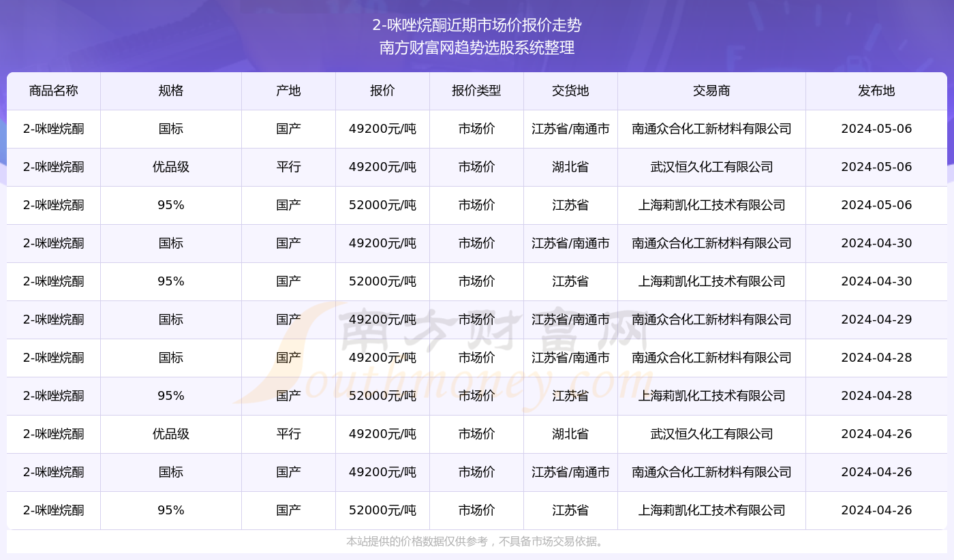Click 优品级 in the 2024-05-06 row
954x560 pixels.
coord(171,167)
